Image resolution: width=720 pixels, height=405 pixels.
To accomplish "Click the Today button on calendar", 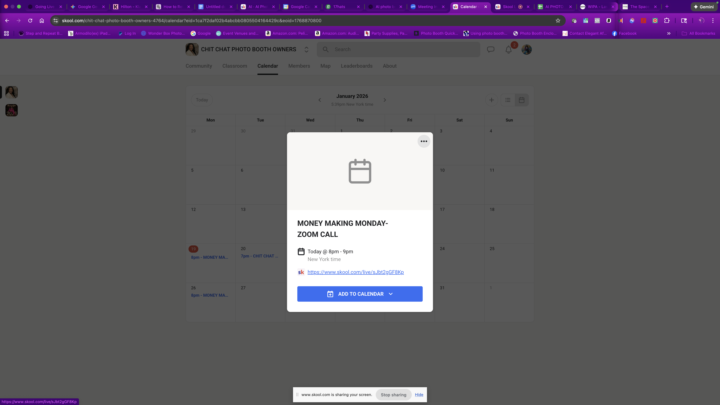I will tap(202, 100).
